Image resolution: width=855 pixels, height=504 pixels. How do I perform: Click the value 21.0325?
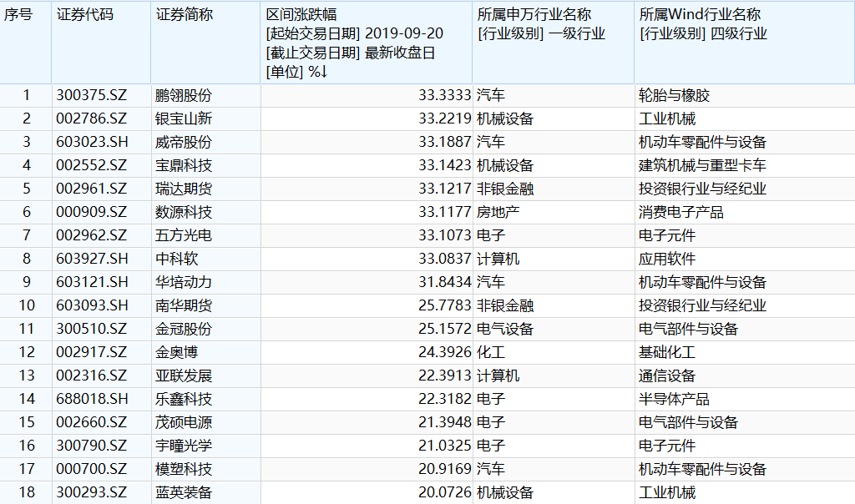[x=444, y=446]
